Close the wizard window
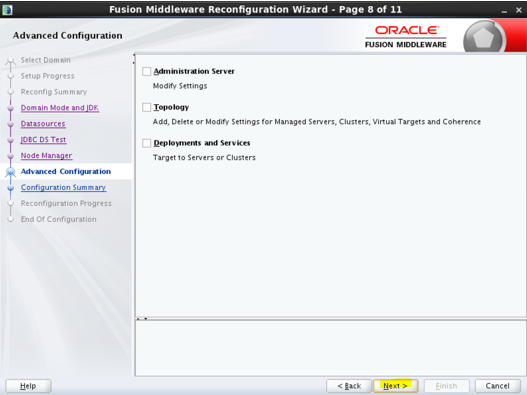527x395 pixels. [x=519, y=10]
